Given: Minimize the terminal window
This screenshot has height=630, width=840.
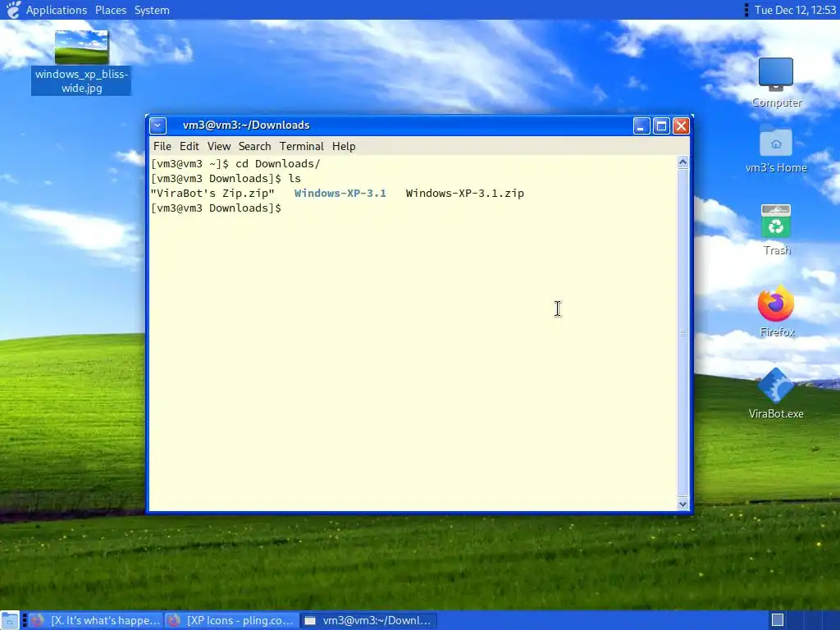Looking at the screenshot, I should click(641, 126).
